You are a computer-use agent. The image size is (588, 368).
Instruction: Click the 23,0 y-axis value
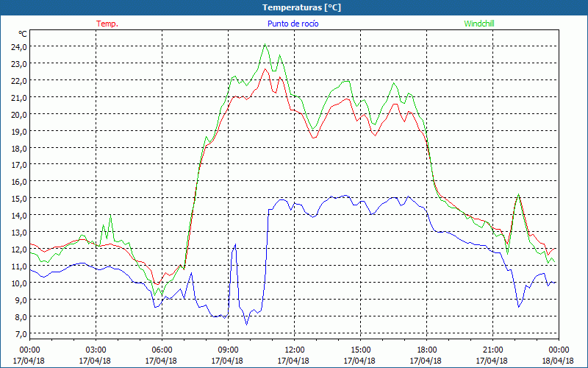19,64
